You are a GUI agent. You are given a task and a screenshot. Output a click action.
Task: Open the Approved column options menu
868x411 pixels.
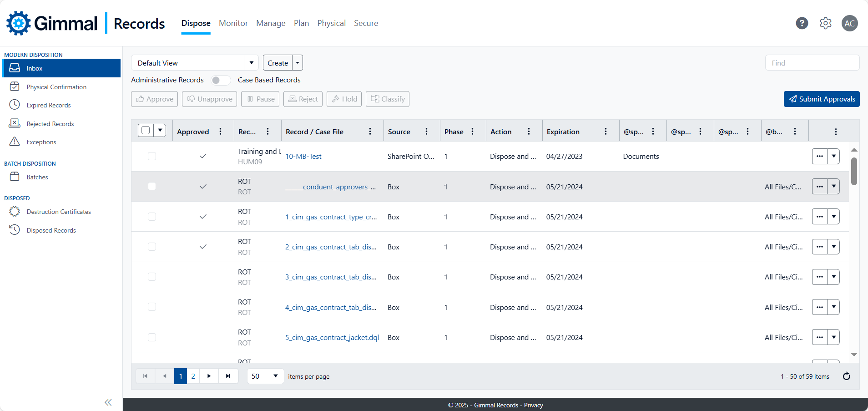221,132
